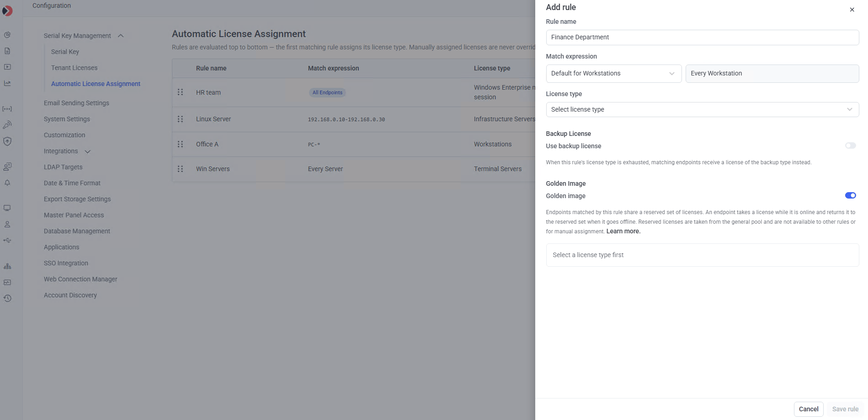The width and height of the screenshot is (868, 420).
Task: Open the line chart analytics icon
Action: click(7, 83)
